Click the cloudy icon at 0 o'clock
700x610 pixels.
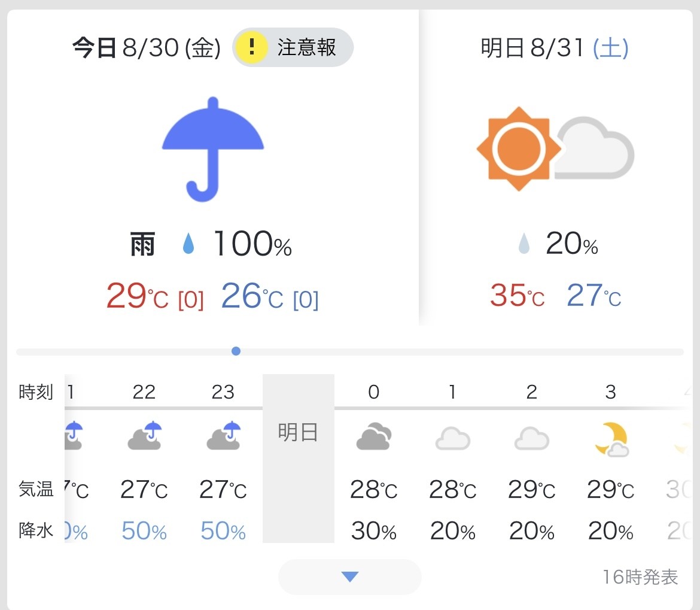point(374,436)
